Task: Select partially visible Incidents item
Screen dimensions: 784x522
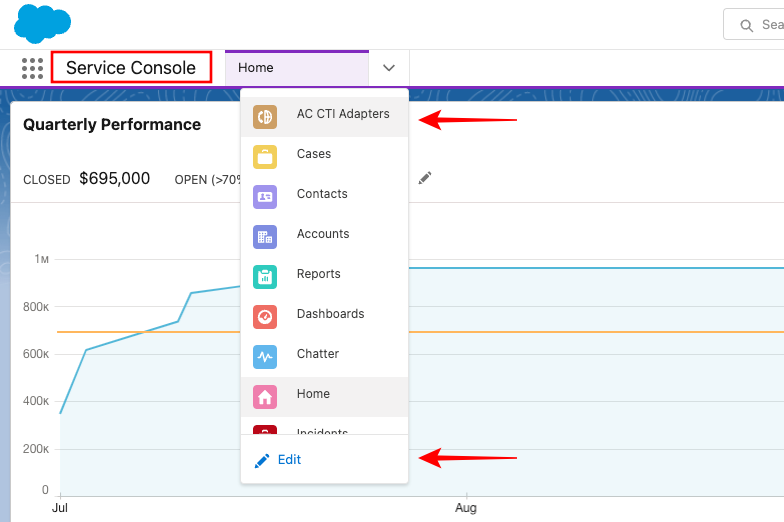Action: (324, 426)
